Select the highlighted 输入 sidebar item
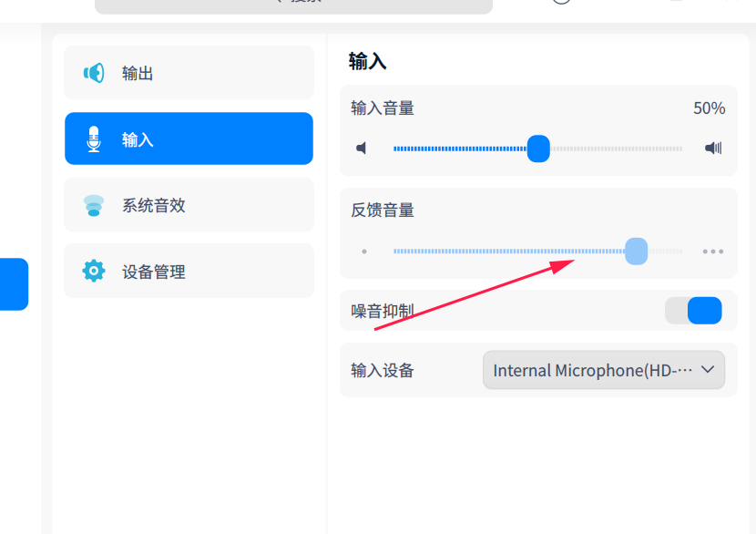 click(x=189, y=139)
